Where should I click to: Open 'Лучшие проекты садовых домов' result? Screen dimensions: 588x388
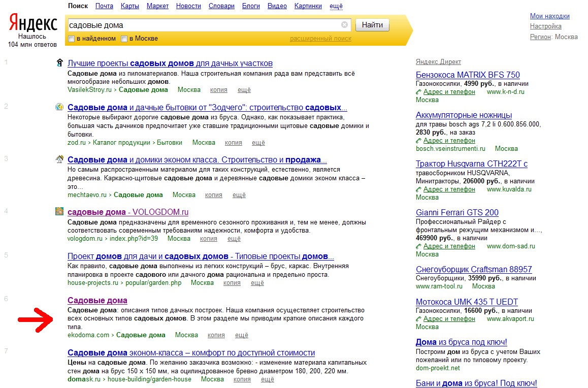170,63
